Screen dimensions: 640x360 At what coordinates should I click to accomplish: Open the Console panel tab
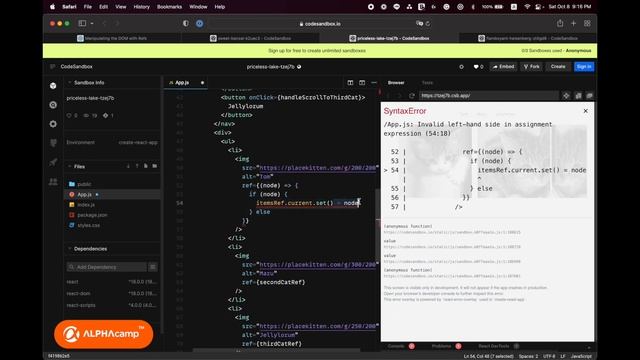click(x=396, y=346)
